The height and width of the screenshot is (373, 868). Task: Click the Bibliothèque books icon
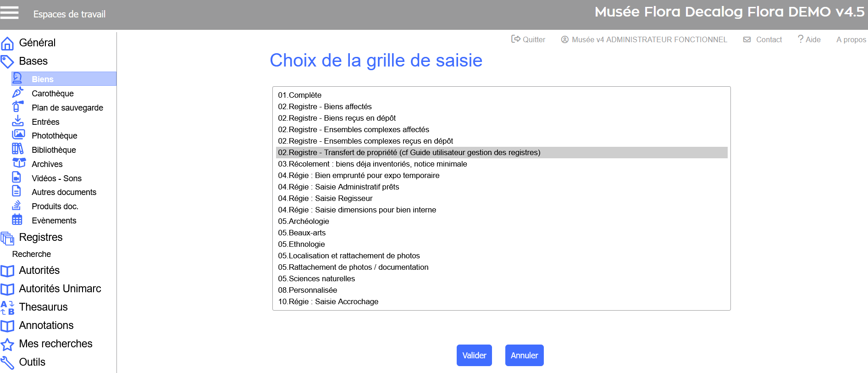coord(17,149)
